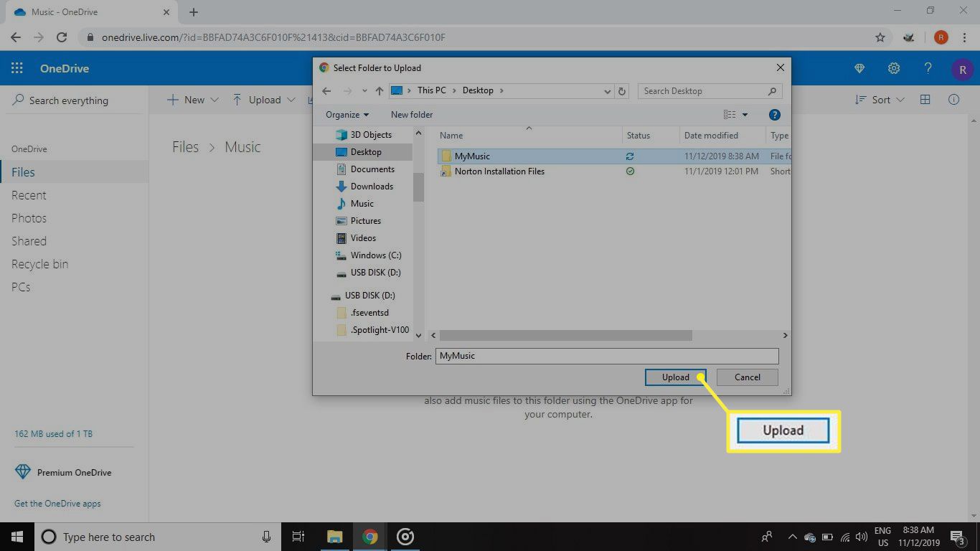The height and width of the screenshot is (551, 980).
Task: Select Norton Installation Files row
Action: tap(613, 171)
